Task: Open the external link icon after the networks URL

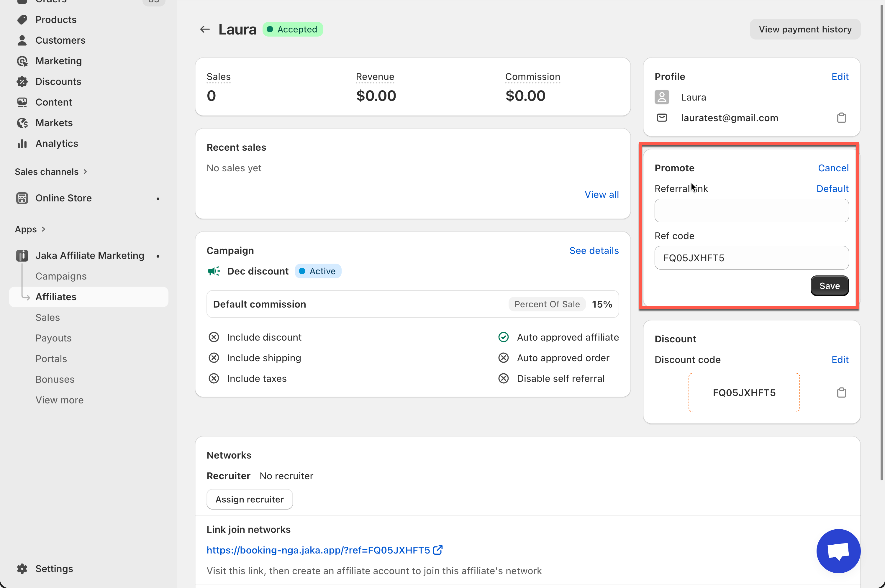Action: pyautogui.click(x=437, y=550)
